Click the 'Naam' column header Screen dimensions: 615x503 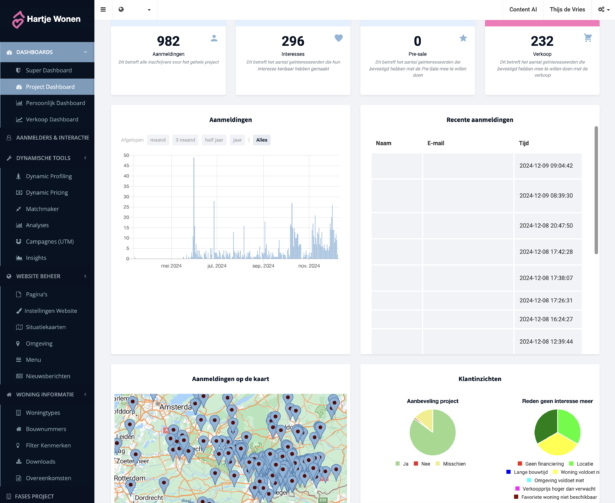click(x=383, y=143)
